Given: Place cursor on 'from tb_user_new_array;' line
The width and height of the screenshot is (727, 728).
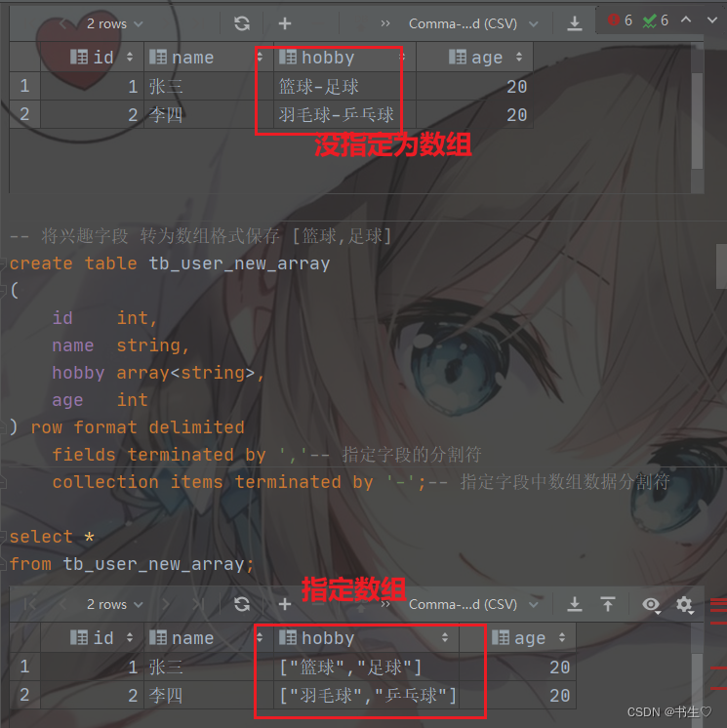Looking at the screenshot, I should click(x=132, y=564).
